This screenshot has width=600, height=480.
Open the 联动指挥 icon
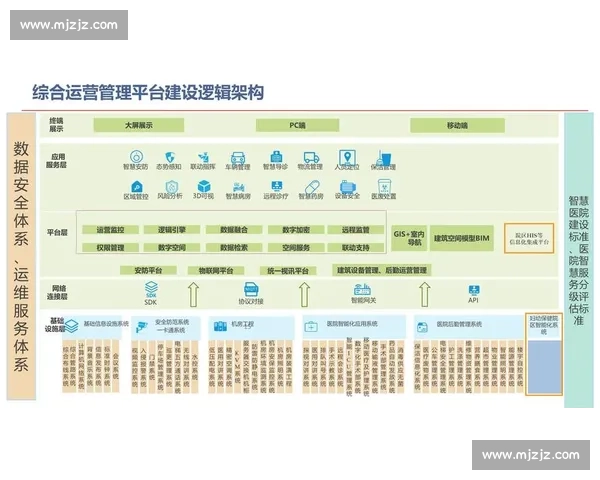pos(204,157)
